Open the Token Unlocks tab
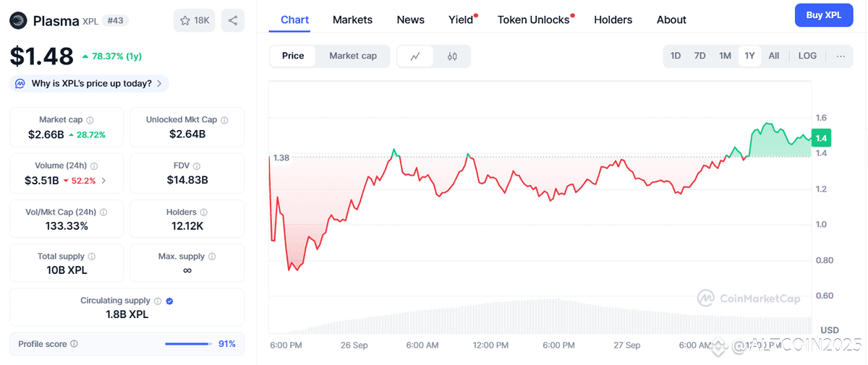Image resolution: width=868 pixels, height=365 pixels. tap(534, 20)
